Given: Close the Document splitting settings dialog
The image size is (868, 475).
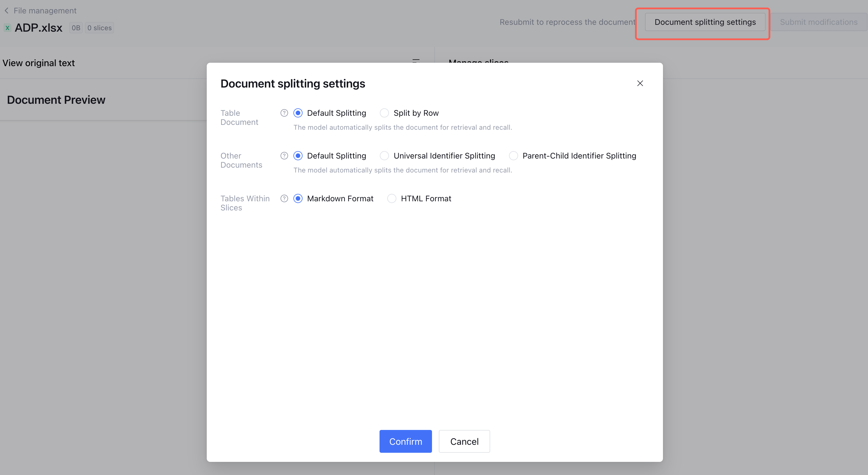Looking at the screenshot, I should pos(640,83).
